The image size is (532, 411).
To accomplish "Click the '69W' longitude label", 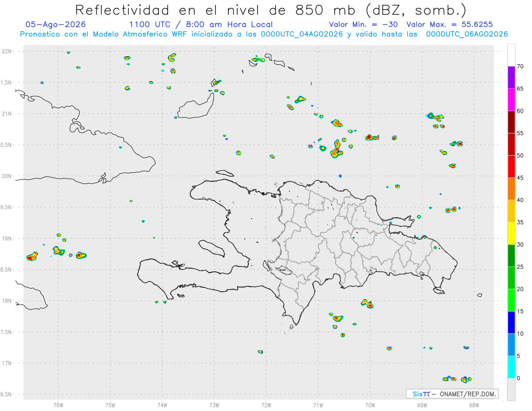I will click(x=422, y=405).
